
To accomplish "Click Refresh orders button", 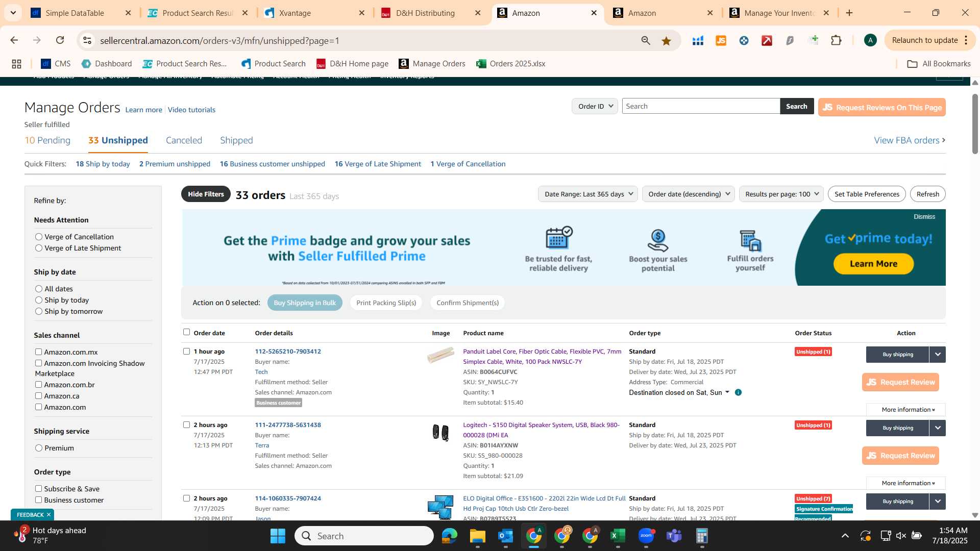I will [x=927, y=194].
